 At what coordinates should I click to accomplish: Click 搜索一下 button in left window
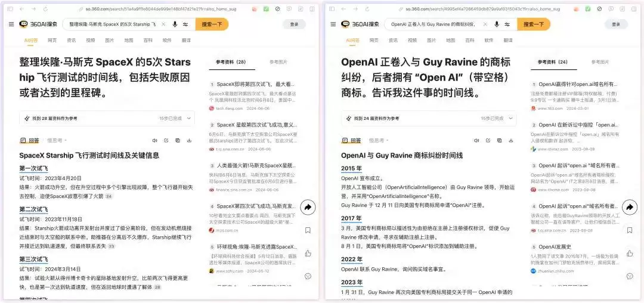point(212,24)
